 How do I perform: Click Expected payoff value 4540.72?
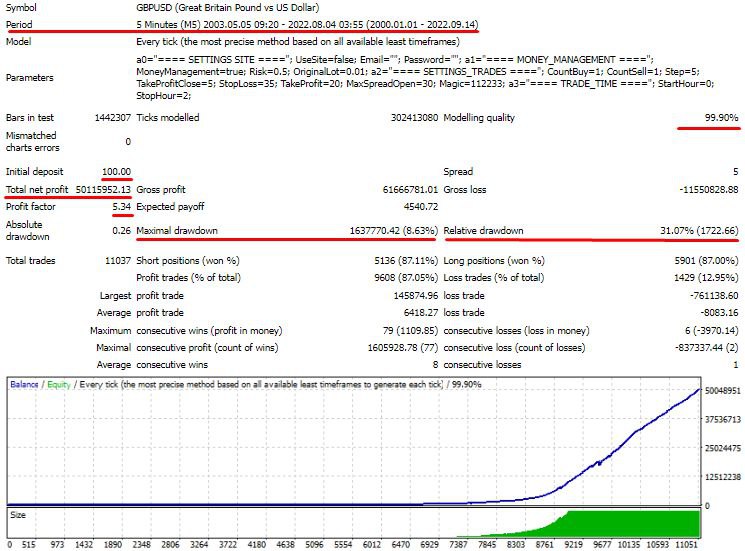pyautogui.click(x=420, y=207)
